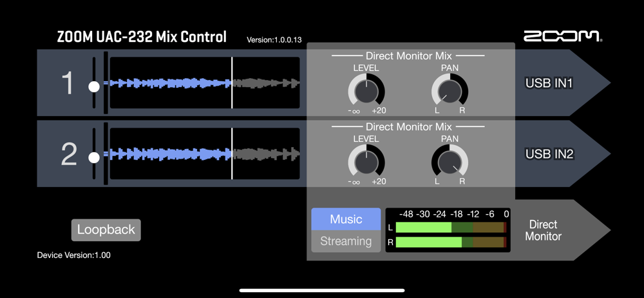Click the R label under channel 1 PAN
The height and width of the screenshot is (298, 644).
pyautogui.click(x=462, y=111)
